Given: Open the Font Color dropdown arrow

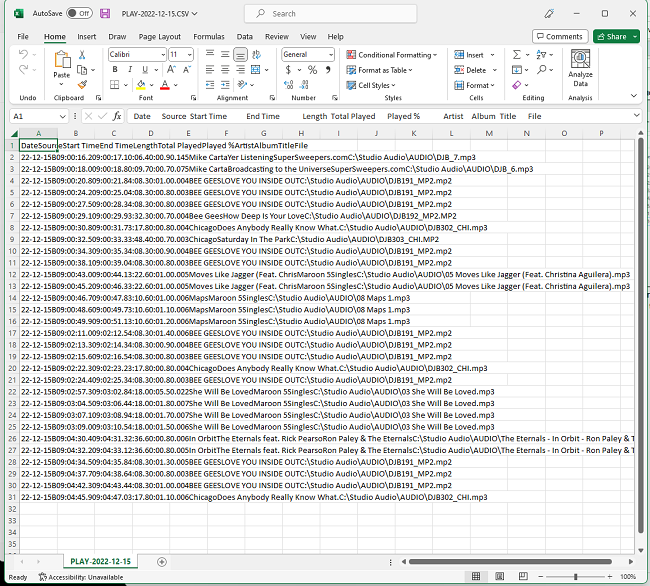Looking at the screenshot, I should pos(176,85).
